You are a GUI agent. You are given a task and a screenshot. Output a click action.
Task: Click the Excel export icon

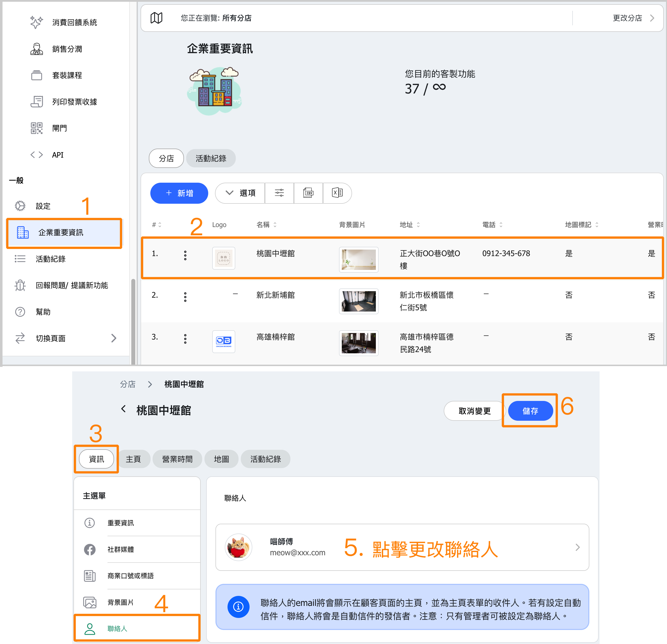tap(337, 193)
